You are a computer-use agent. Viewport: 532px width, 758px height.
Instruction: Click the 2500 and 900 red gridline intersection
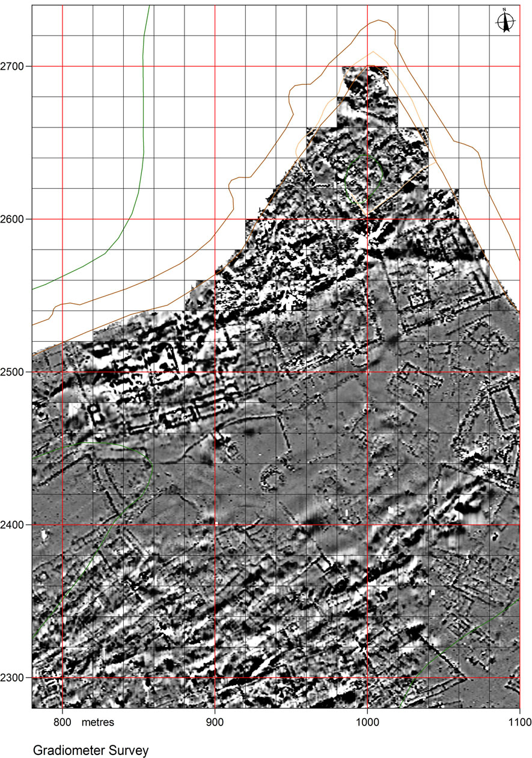point(215,372)
